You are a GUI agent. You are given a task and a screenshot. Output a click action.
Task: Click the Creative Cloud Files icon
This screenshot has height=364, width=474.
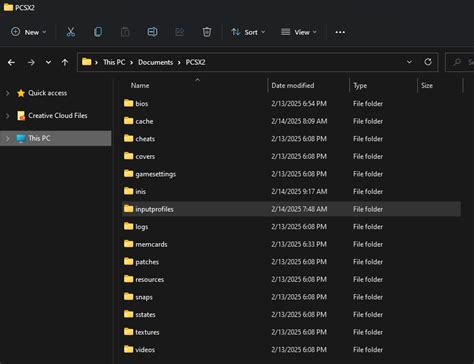click(x=21, y=116)
